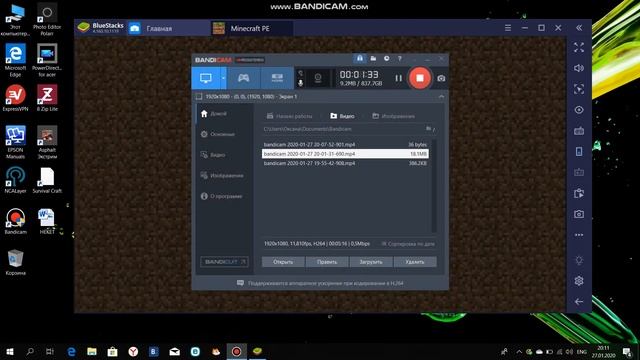
Task: Switch to the Видео files tab
Action: pos(342,116)
